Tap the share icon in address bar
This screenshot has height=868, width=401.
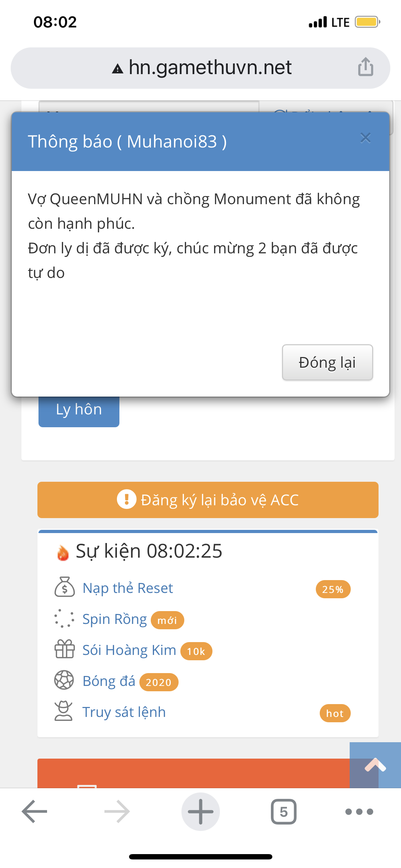click(365, 67)
